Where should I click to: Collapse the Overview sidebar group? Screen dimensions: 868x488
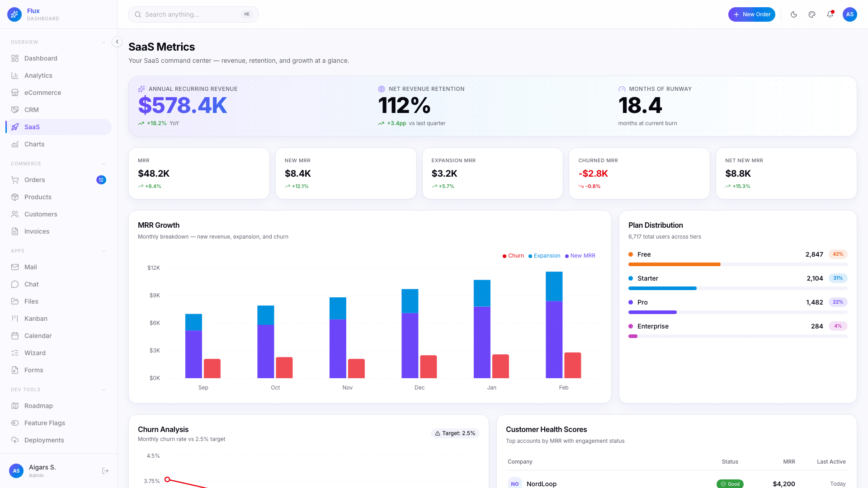[104, 42]
